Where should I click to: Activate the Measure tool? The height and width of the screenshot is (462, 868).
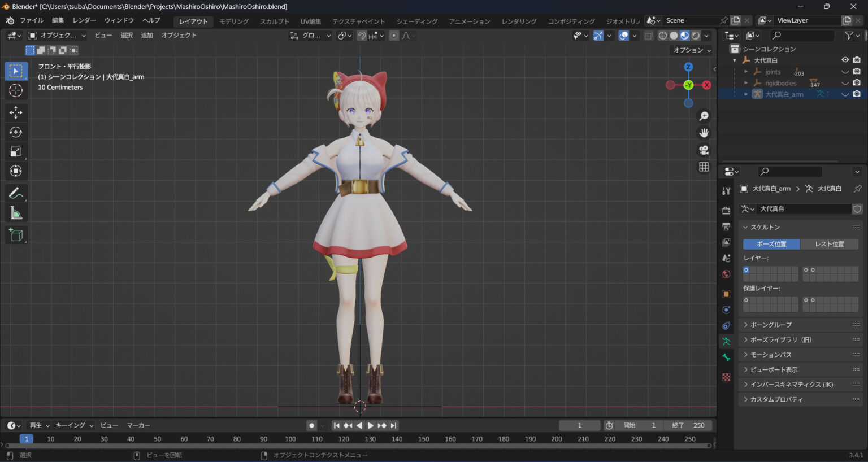pyautogui.click(x=15, y=212)
